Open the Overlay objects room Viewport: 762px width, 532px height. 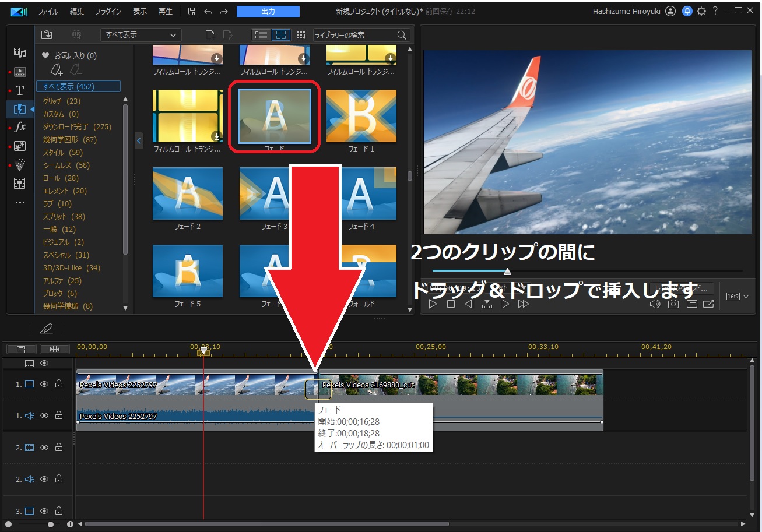click(20, 146)
